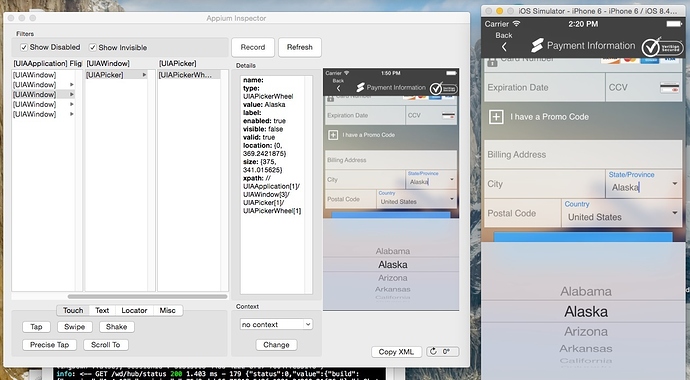
Task: Toggle the Show Invisible checkbox
Action: coord(92,47)
